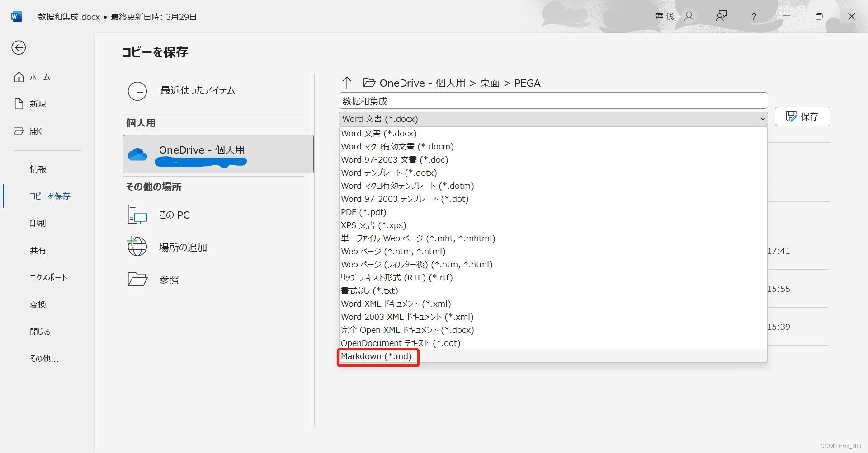
Task: Choose PDF (*.pdf) format
Action: point(553,212)
